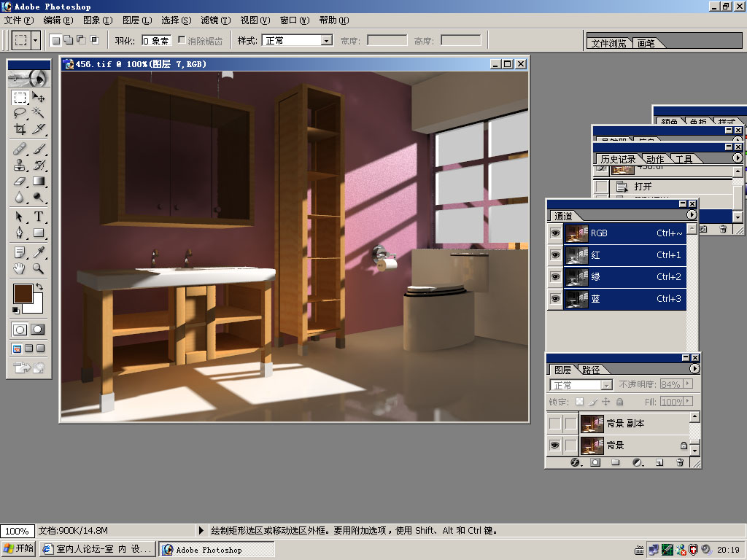
Task: Add a layer style effect
Action: 576,462
